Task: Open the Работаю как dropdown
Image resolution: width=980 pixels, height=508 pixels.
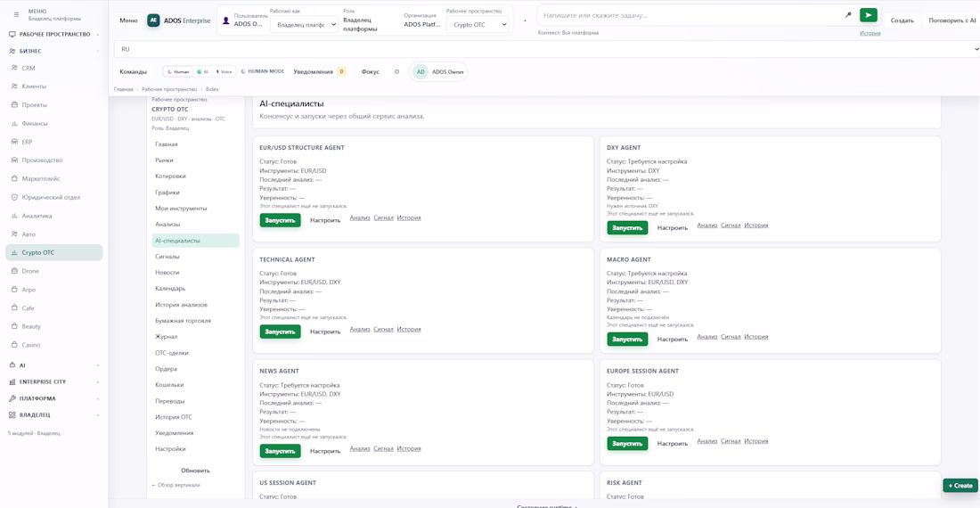Action: pyautogui.click(x=305, y=25)
